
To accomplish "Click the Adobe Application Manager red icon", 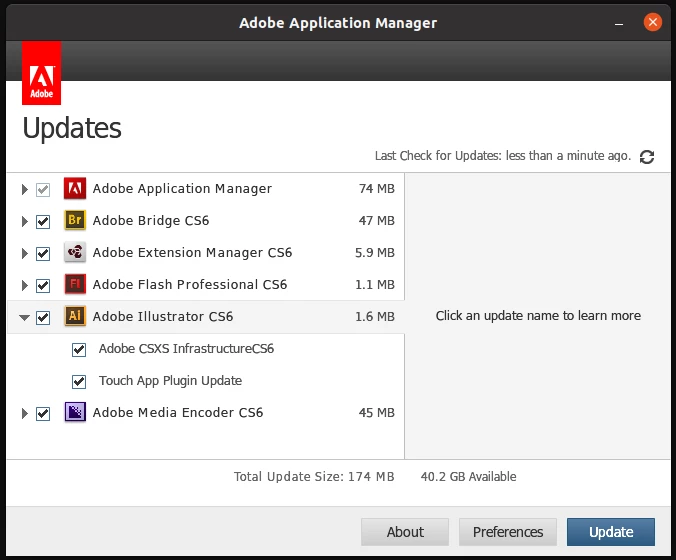I will pos(75,188).
